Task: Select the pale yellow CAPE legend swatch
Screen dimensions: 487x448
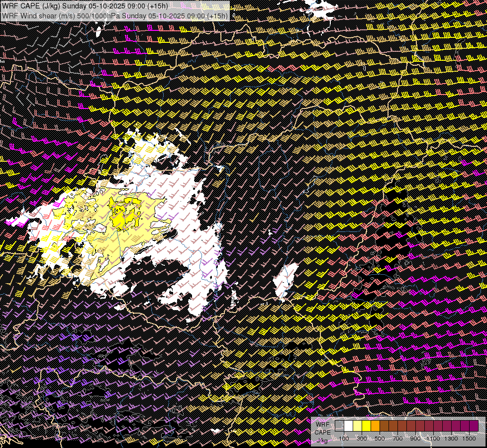Action: (358, 426)
